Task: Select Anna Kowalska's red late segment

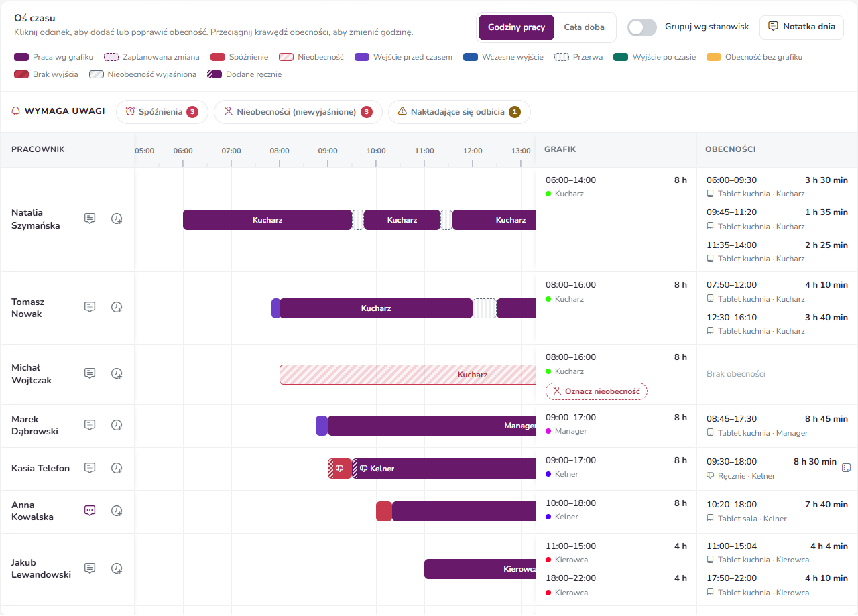Action: coord(384,511)
